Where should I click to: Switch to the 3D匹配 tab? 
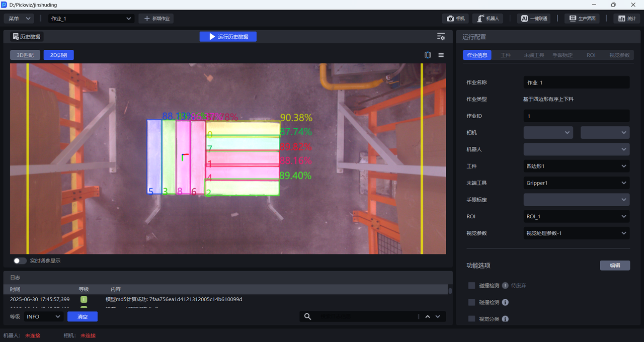click(25, 55)
